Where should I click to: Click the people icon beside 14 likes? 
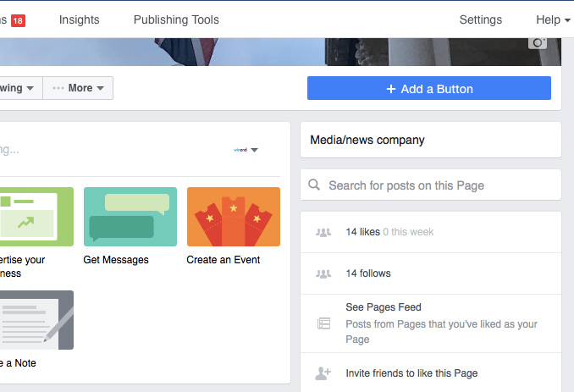(323, 232)
